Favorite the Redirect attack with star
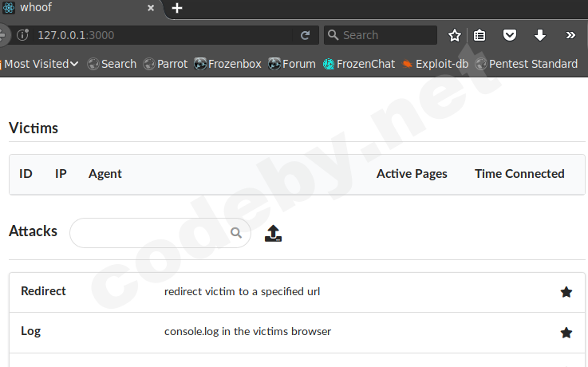Image resolution: width=588 pixels, height=367 pixels. coord(566,292)
